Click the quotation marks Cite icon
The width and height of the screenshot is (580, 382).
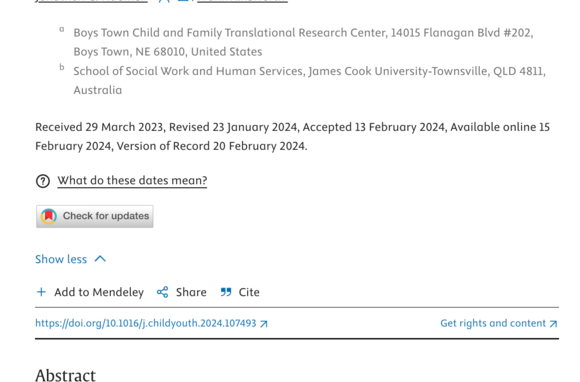click(x=226, y=292)
